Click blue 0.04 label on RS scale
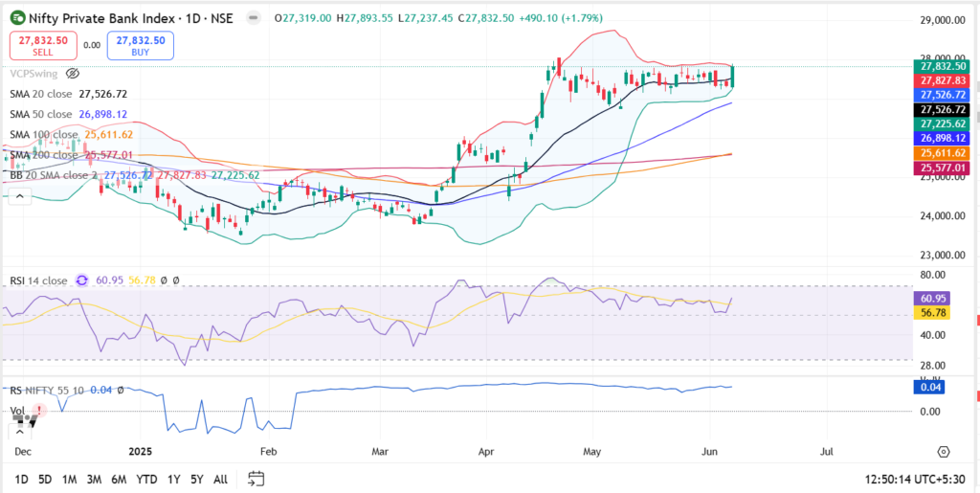The height and width of the screenshot is (493, 980). point(931,388)
